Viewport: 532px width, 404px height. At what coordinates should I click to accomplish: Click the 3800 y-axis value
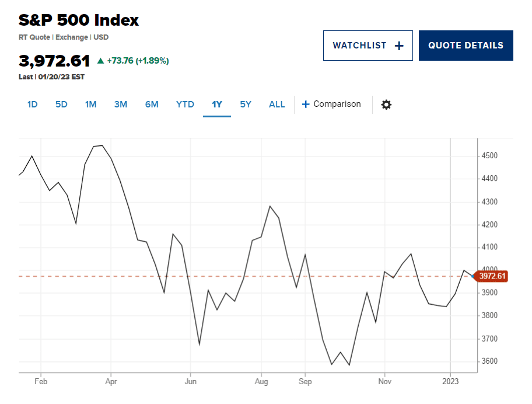pos(489,315)
